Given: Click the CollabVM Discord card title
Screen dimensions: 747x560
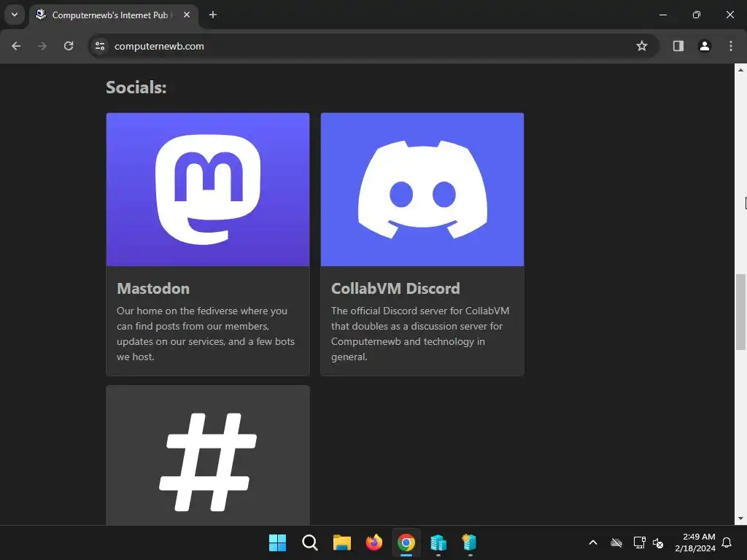Looking at the screenshot, I should coord(395,289).
